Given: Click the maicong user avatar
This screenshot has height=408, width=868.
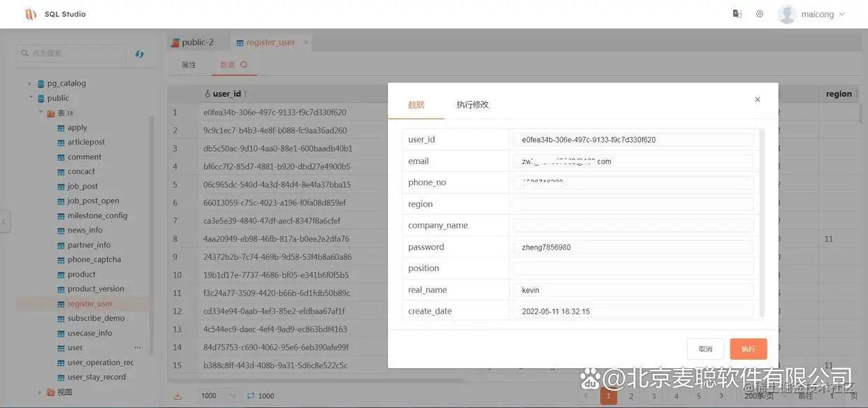Looking at the screenshot, I should pos(787,14).
